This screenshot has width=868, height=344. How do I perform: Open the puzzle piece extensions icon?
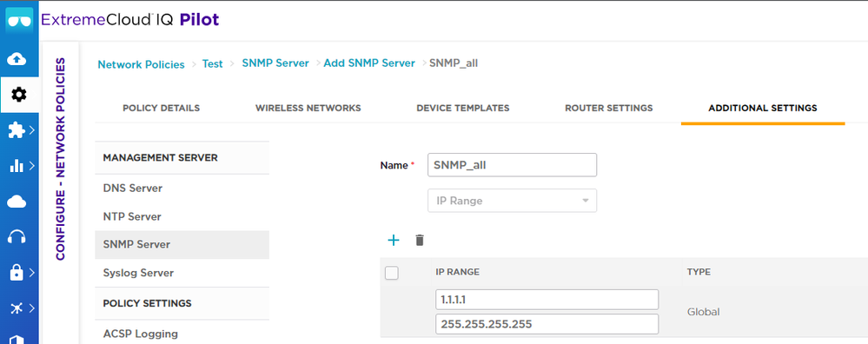pyautogui.click(x=17, y=130)
